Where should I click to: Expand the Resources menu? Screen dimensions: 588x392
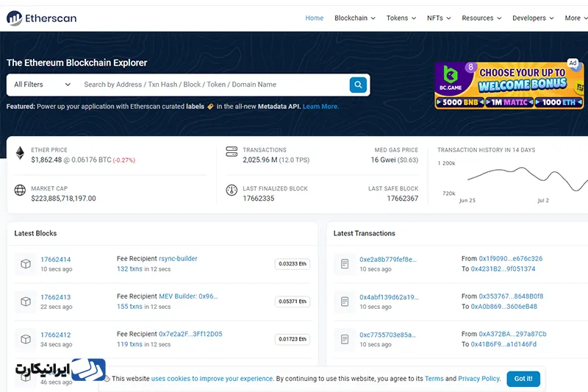click(481, 18)
